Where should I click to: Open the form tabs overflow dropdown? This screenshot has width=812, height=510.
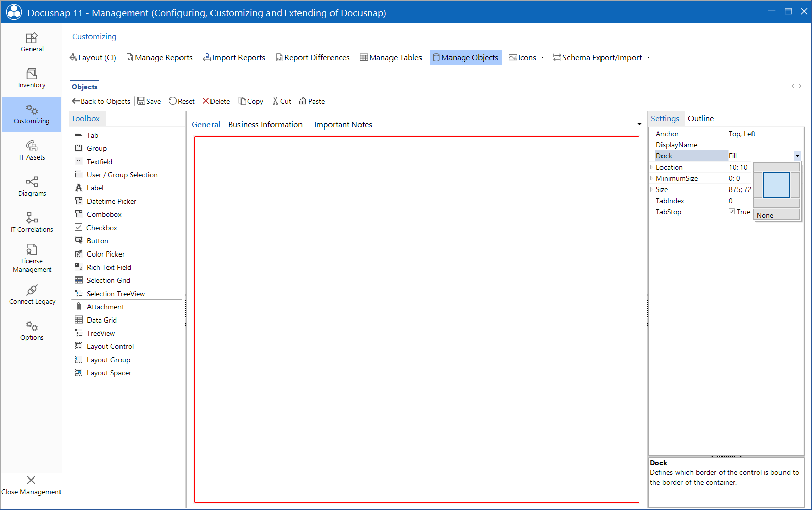[x=639, y=124]
